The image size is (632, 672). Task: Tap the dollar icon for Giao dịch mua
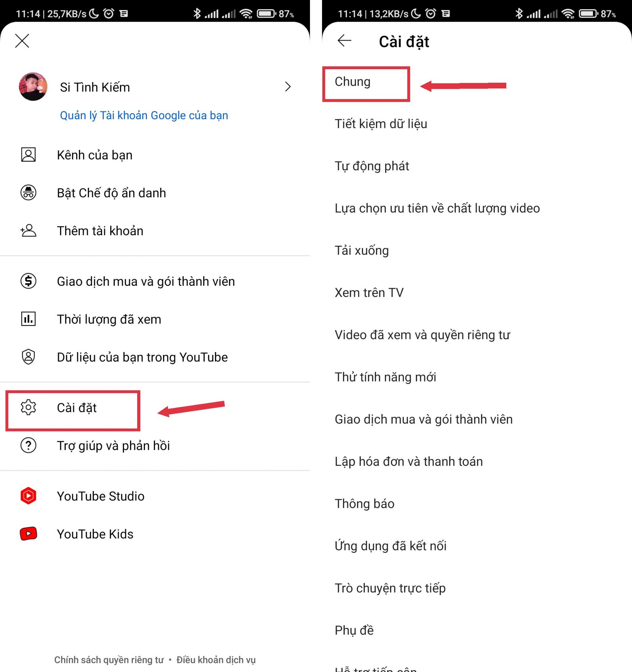click(29, 281)
